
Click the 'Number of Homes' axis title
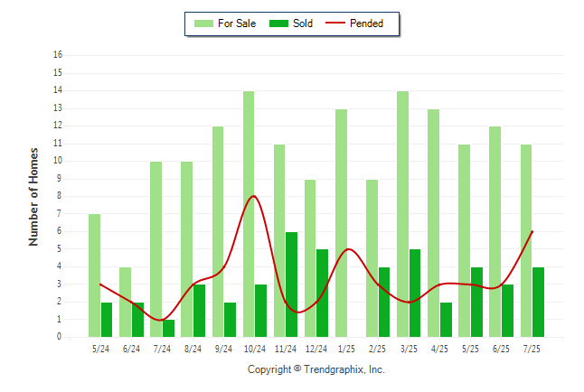(x=33, y=197)
